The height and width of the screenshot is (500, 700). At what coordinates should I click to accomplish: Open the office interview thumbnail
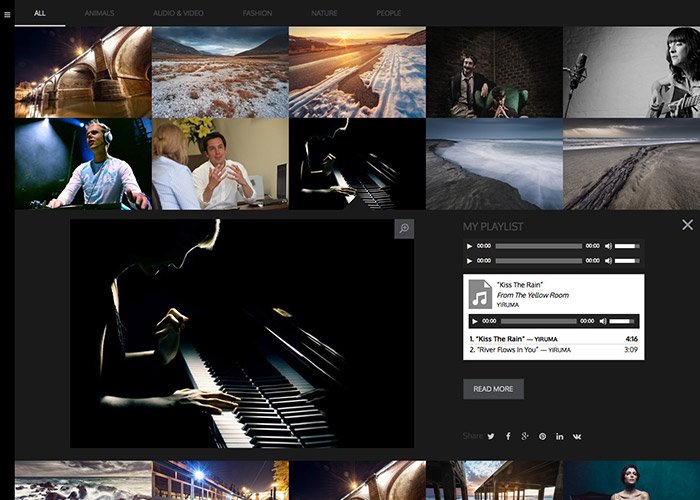pyautogui.click(x=221, y=164)
